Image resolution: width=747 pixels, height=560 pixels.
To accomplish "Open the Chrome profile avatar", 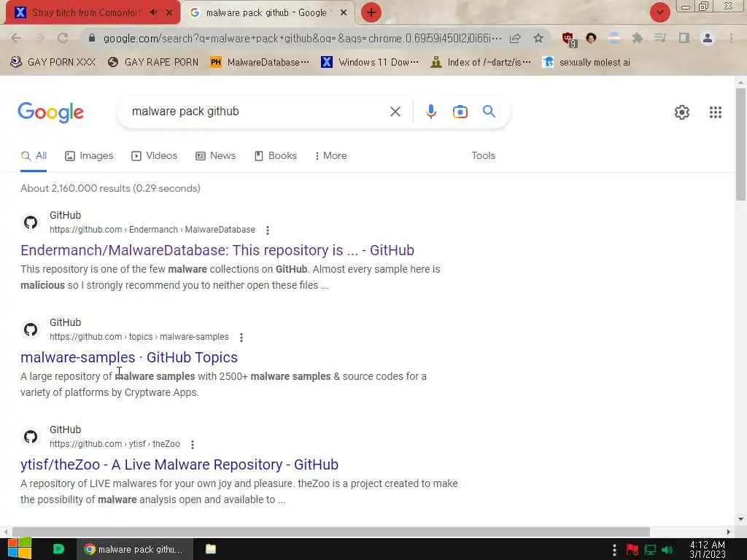I will (x=708, y=38).
